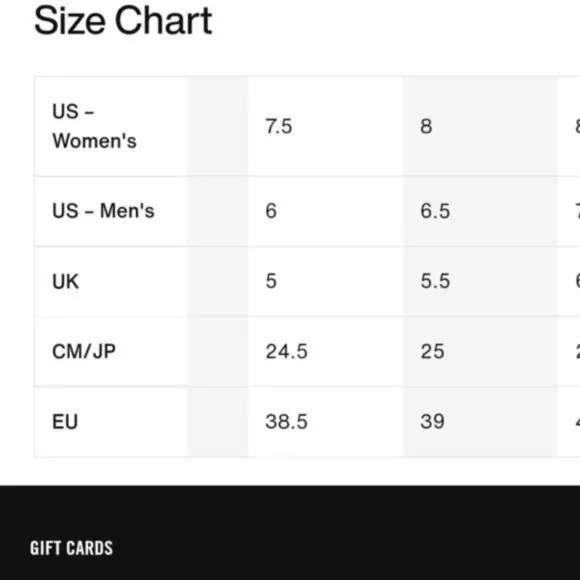Select EU size 38.5 cell
The width and height of the screenshot is (580, 580).
click(326, 422)
